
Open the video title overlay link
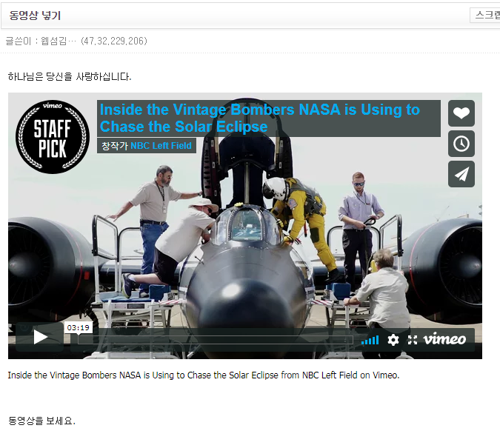259,118
